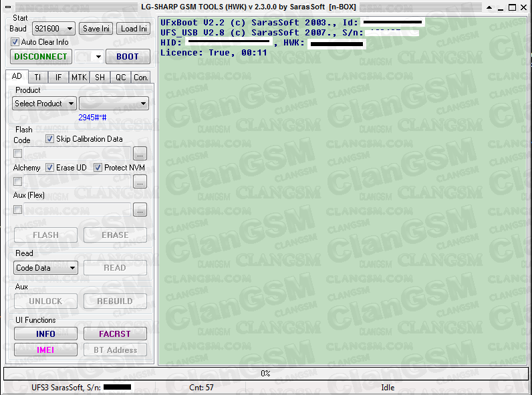The height and width of the screenshot is (395, 532).
Task: Open the Baud rate dropdown showing 921600
Action: coord(53,29)
